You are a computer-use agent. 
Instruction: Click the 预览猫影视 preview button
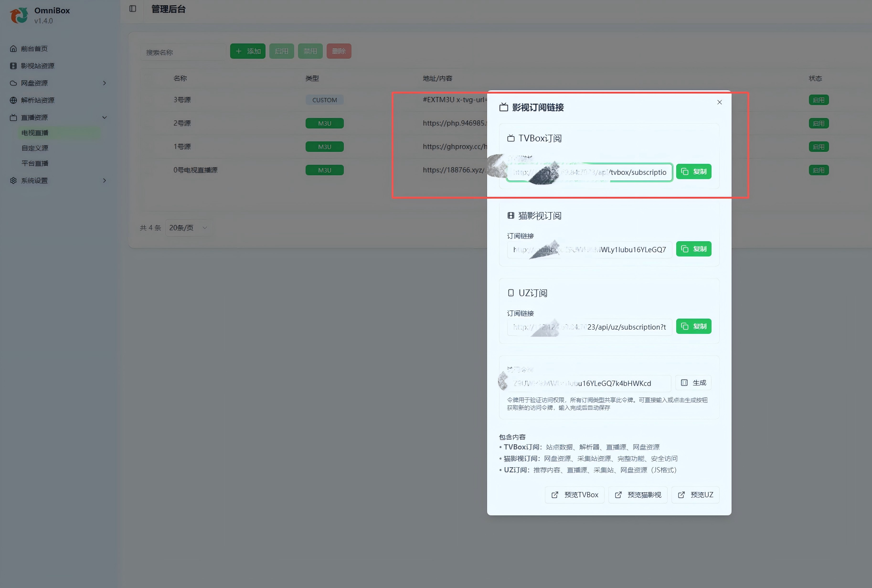(638, 495)
